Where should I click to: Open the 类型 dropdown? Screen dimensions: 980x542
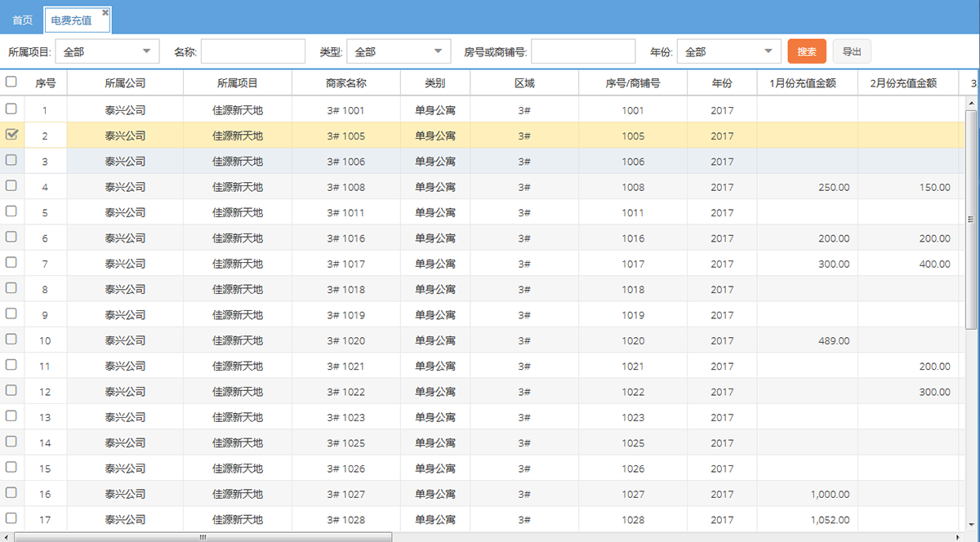(x=399, y=51)
